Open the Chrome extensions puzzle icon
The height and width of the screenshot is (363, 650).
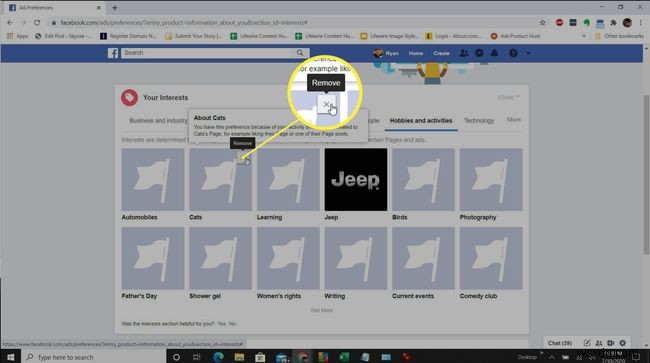pos(613,22)
